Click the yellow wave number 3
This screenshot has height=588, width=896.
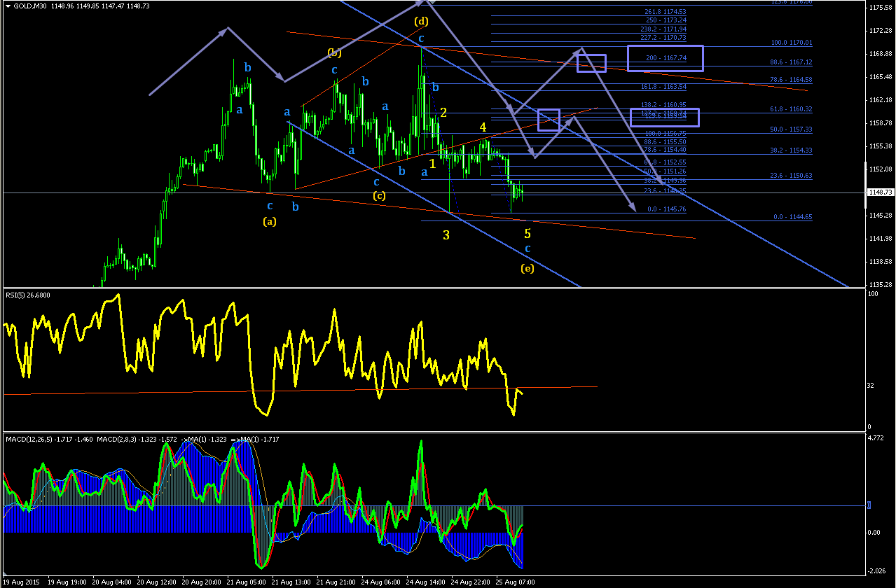click(x=446, y=234)
